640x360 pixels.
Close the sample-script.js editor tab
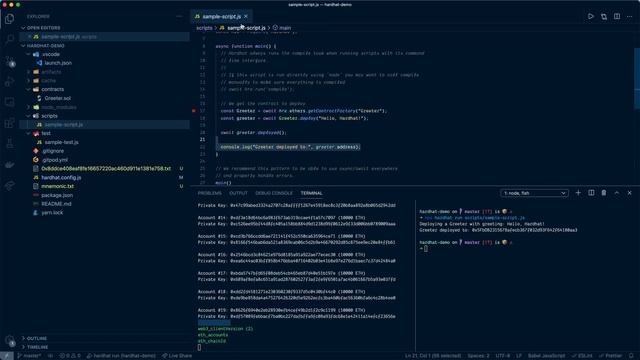[x=246, y=16]
